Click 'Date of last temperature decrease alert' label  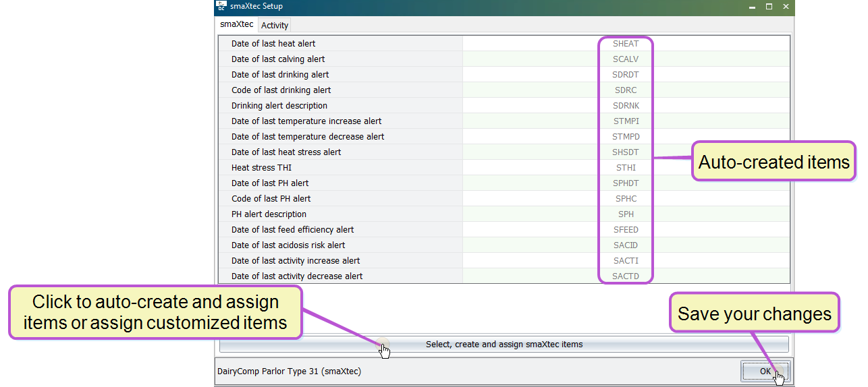click(308, 136)
